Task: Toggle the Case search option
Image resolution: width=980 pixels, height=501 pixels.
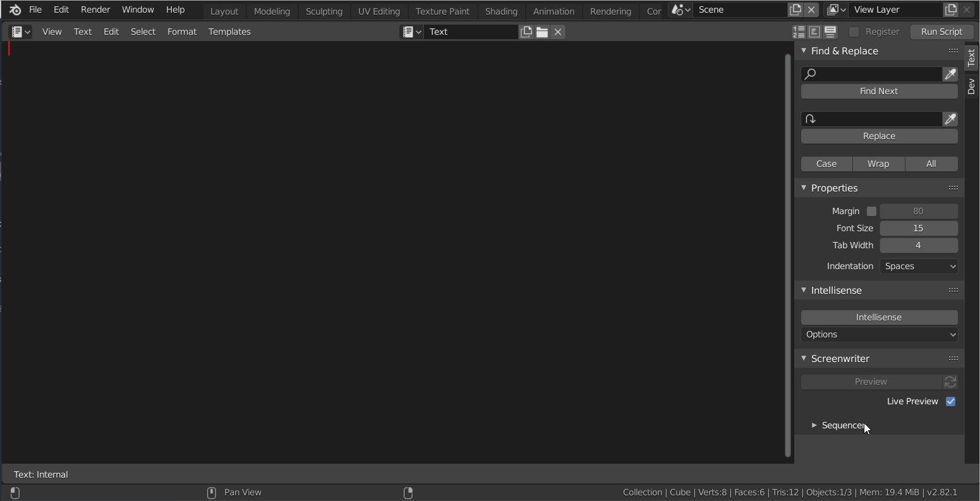Action: point(826,164)
